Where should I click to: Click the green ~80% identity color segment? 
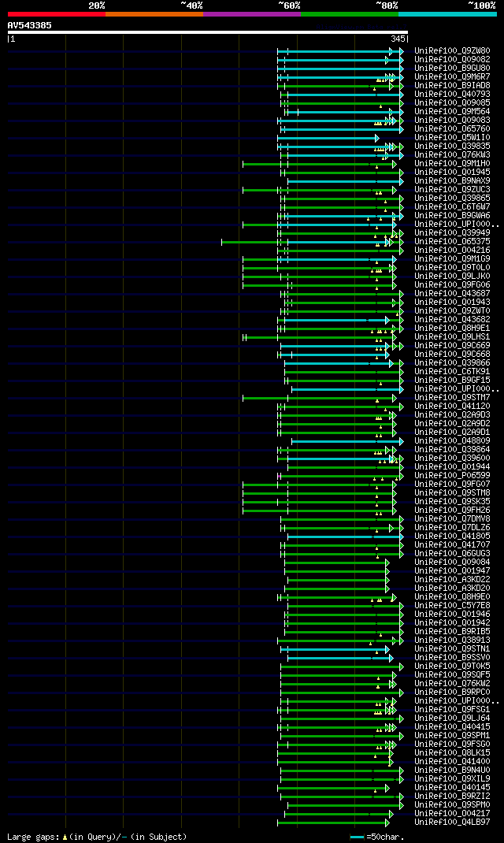350,14
